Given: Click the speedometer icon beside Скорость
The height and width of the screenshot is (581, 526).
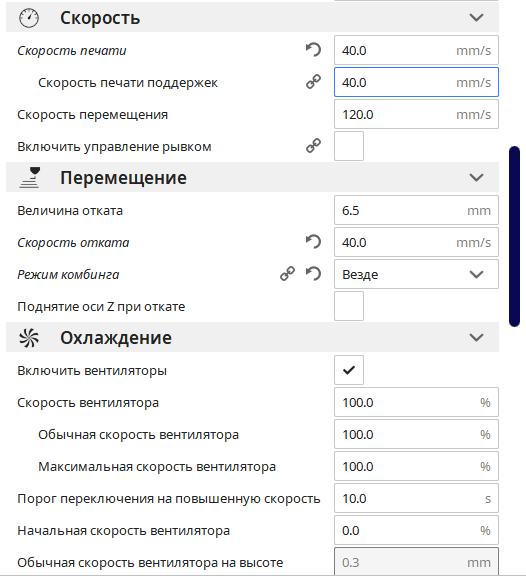Looking at the screenshot, I should click(29, 18).
